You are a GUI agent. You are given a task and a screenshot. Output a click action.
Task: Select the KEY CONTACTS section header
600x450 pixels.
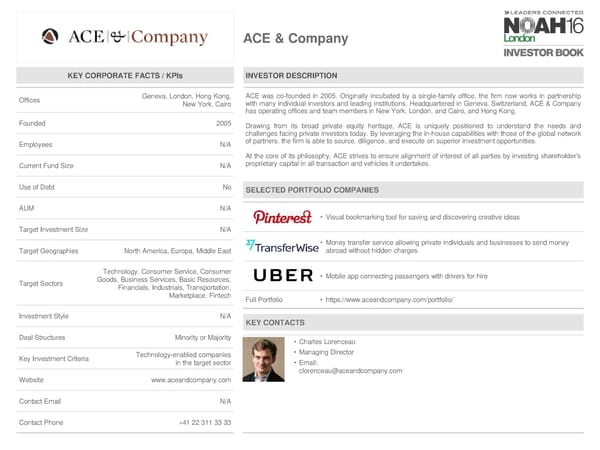click(x=275, y=323)
